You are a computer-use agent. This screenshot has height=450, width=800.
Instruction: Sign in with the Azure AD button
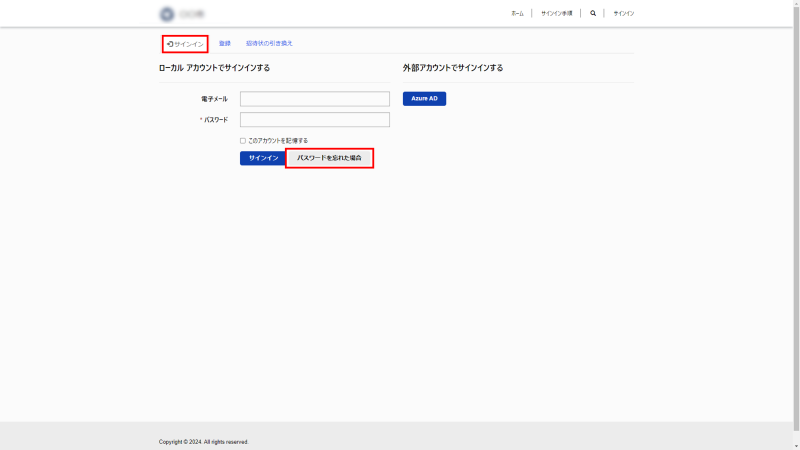(x=424, y=99)
